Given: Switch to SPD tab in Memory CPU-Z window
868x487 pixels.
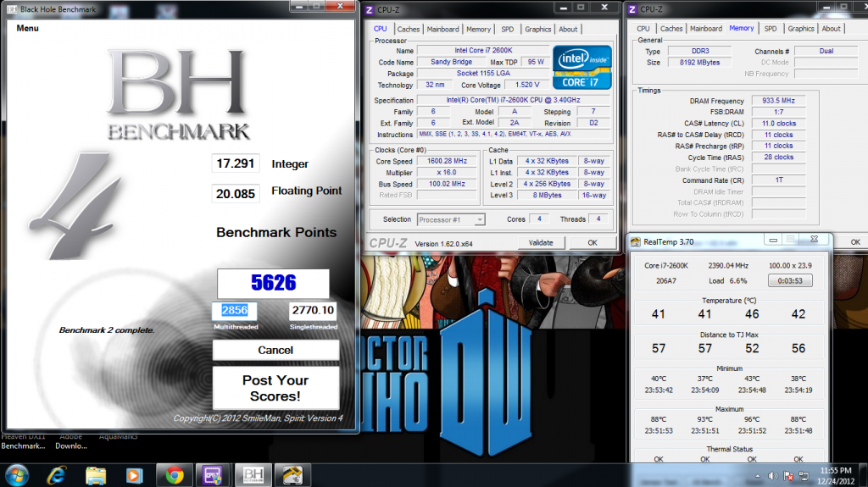Looking at the screenshot, I should pos(771,29).
